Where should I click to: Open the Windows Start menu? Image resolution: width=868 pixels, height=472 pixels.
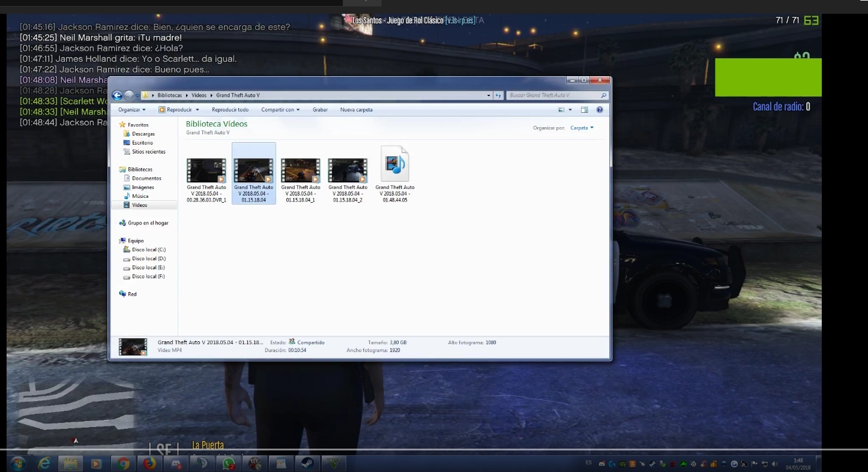pyautogui.click(x=17, y=464)
